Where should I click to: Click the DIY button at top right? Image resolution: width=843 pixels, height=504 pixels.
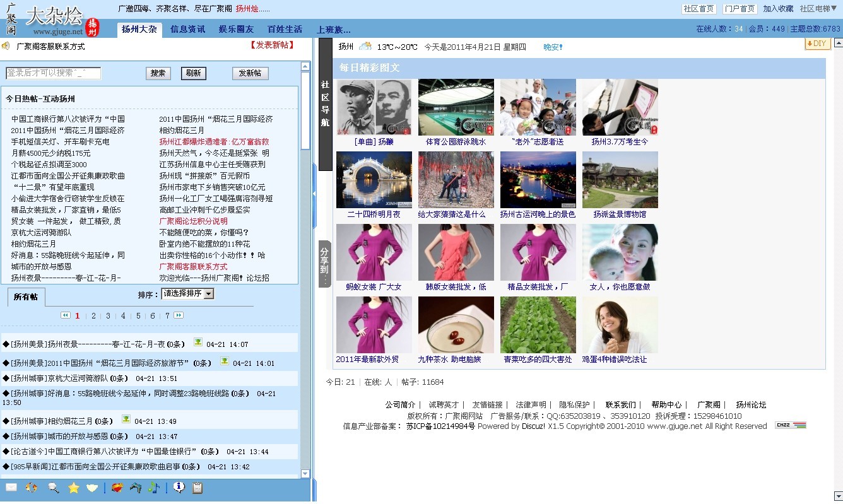(x=818, y=44)
